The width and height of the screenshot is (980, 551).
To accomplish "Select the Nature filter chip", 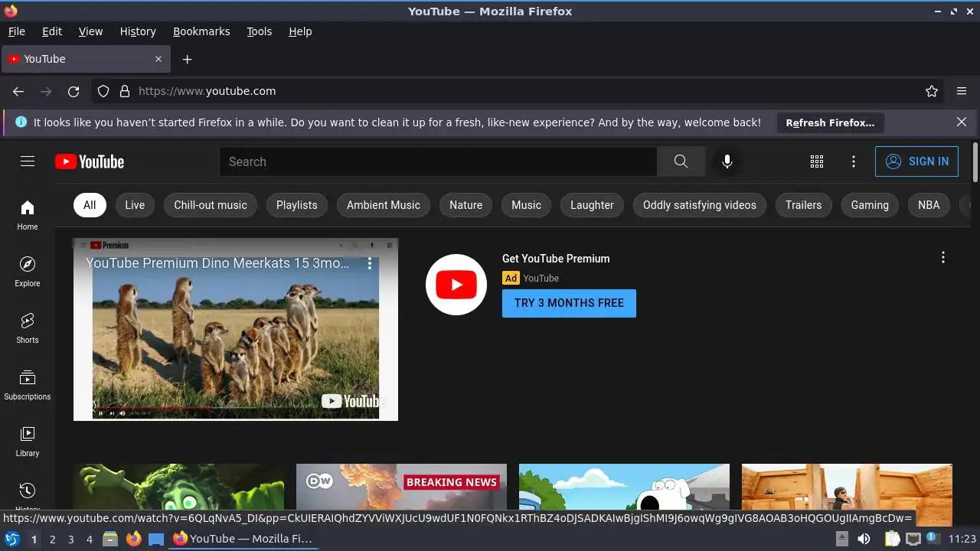I will [465, 205].
